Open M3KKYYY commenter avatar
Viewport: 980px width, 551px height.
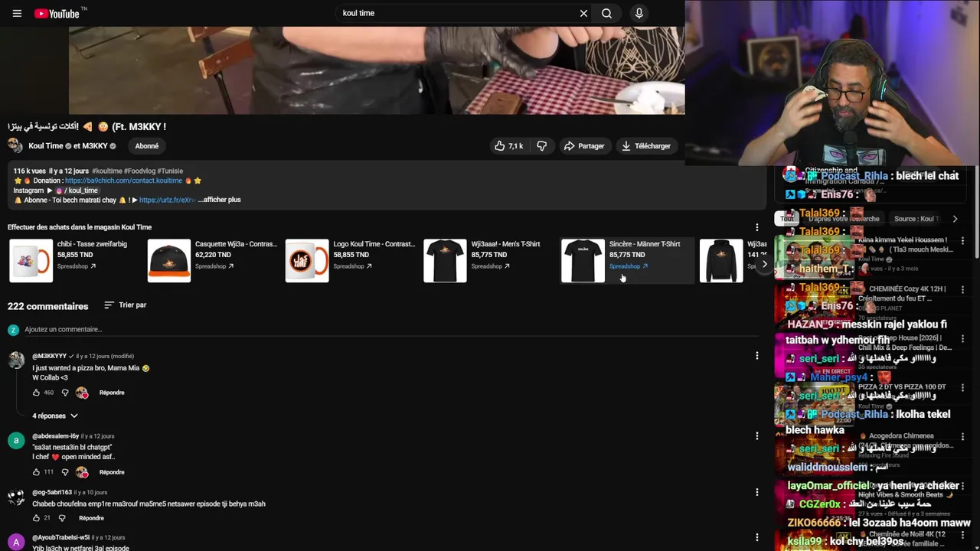[x=16, y=360]
